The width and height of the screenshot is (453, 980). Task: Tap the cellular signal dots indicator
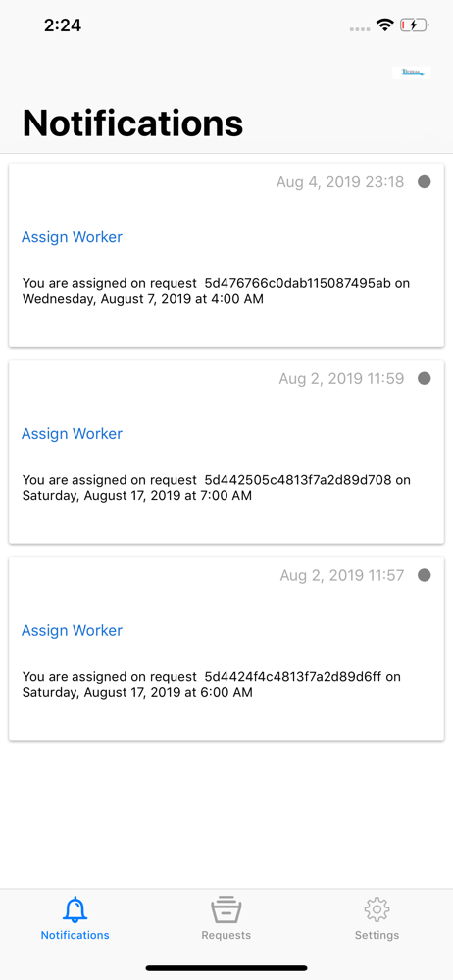coord(360,28)
